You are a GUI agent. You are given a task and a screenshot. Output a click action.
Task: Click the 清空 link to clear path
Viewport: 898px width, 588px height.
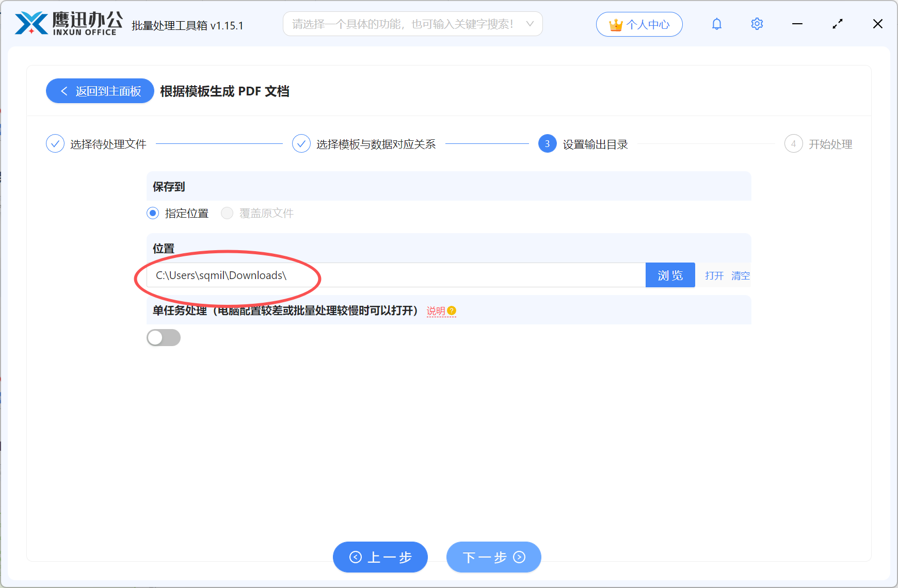click(x=741, y=275)
